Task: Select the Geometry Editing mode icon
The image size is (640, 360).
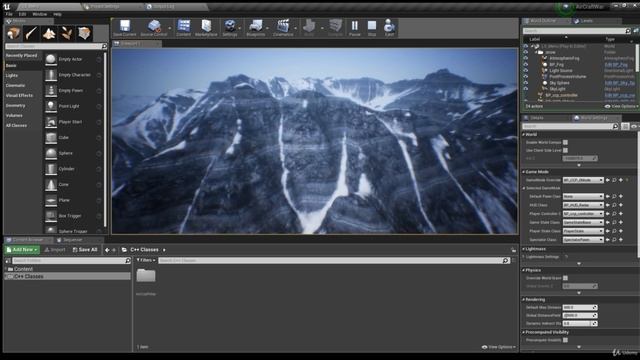Action: pyautogui.click(x=84, y=33)
